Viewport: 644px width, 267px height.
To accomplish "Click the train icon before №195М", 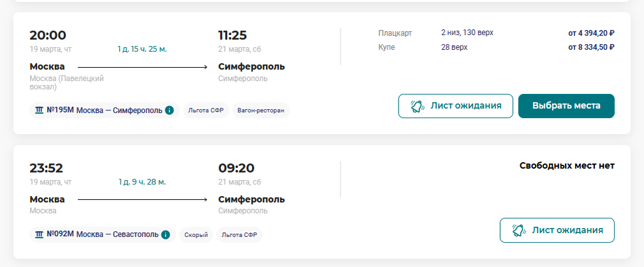I will tap(39, 110).
